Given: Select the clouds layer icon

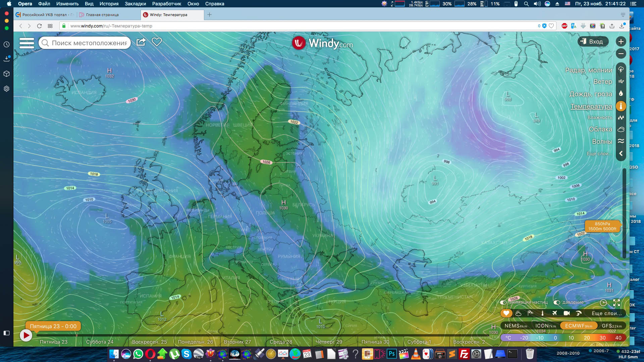Looking at the screenshot, I should (x=621, y=129).
